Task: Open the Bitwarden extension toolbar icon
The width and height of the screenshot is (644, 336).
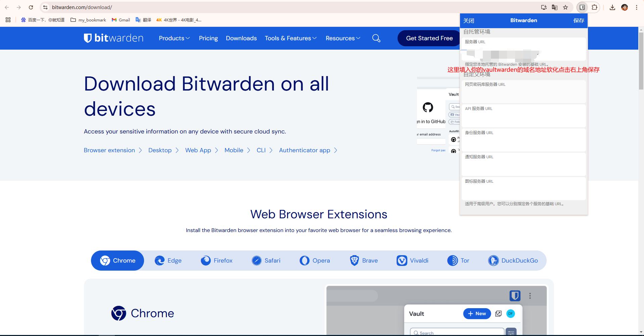Action: pyautogui.click(x=582, y=7)
